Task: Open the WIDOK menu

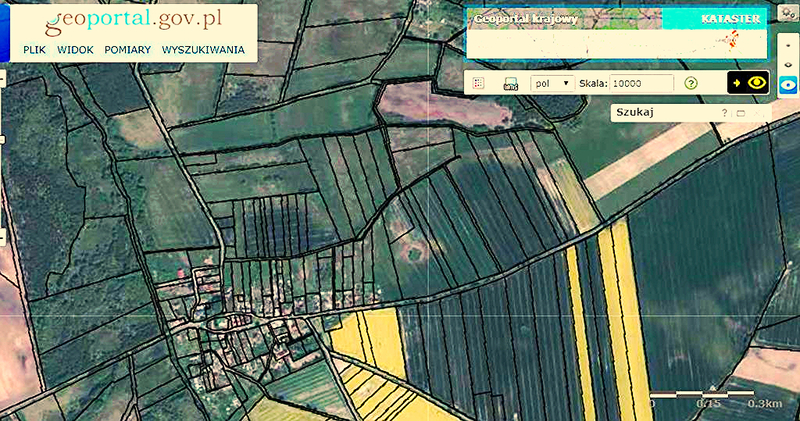Action: point(76,49)
